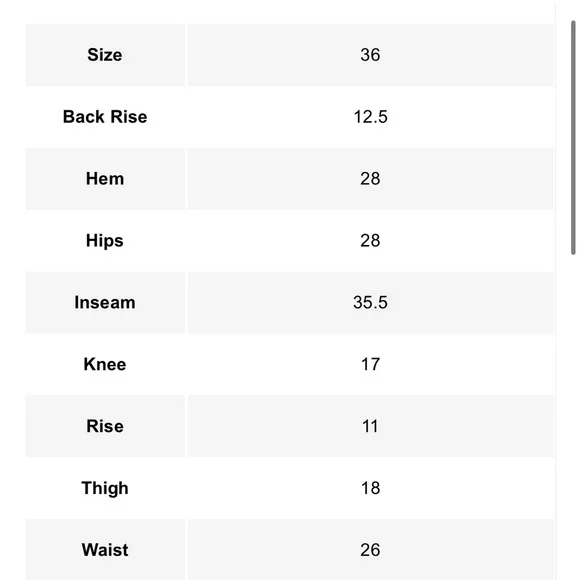Viewport: 580px width, 580px height.
Task: Select the Back Rise label
Action: pos(105,117)
